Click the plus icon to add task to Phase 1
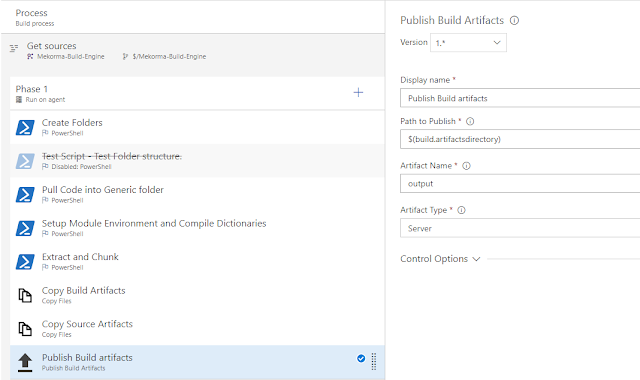640x380 pixels. click(x=358, y=93)
